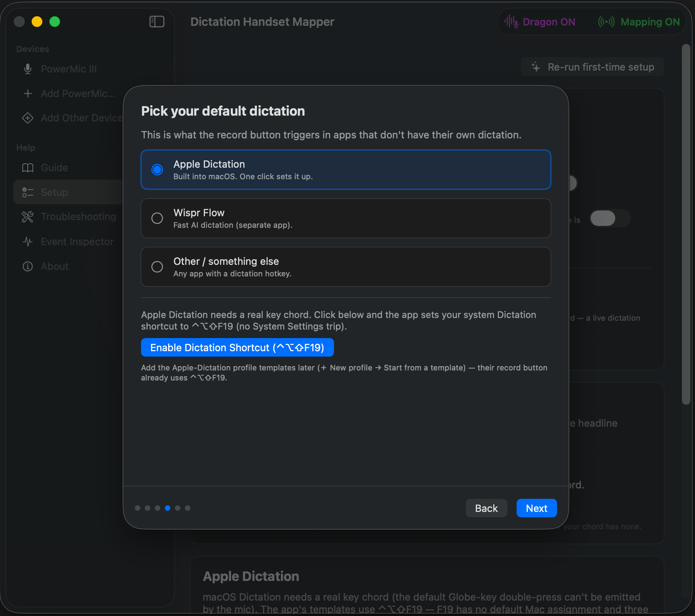Viewport: 695px width, 616px height.
Task: Toggle the sidebar panel icon
Action: click(157, 22)
